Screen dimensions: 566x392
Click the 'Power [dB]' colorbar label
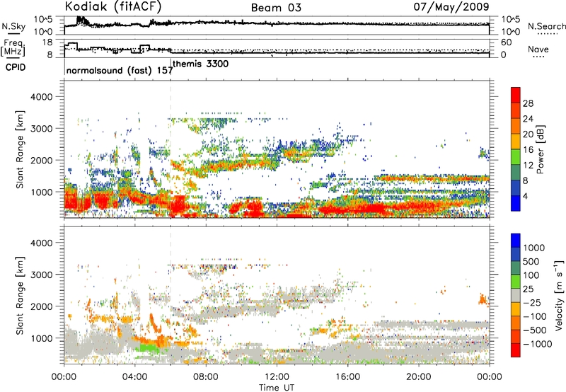(541, 149)
